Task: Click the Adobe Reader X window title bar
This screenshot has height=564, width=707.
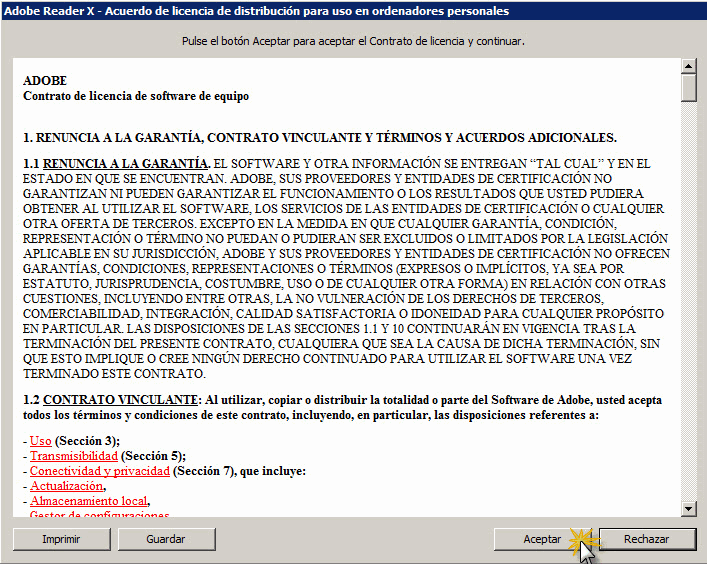Action: click(354, 11)
